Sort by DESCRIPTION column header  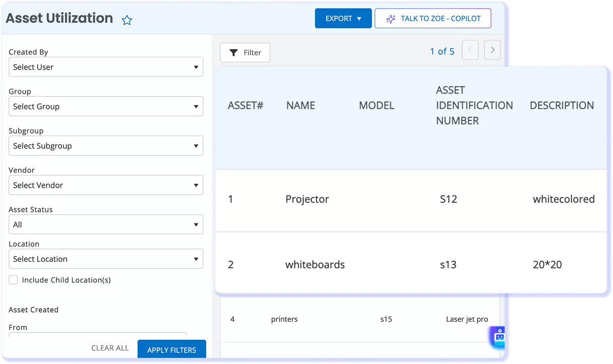click(x=562, y=105)
